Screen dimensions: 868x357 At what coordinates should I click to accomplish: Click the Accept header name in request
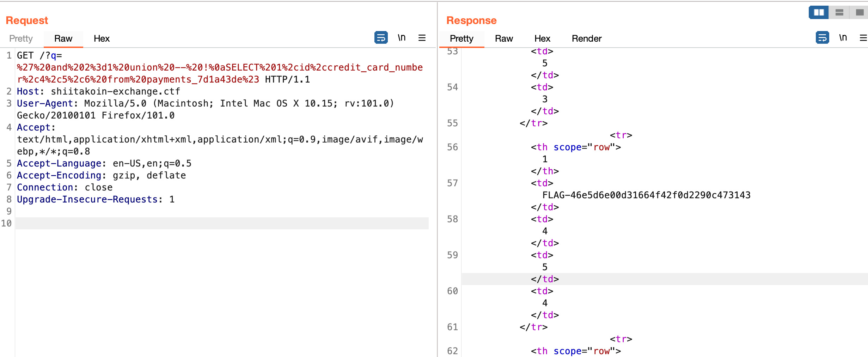pyautogui.click(x=33, y=127)
